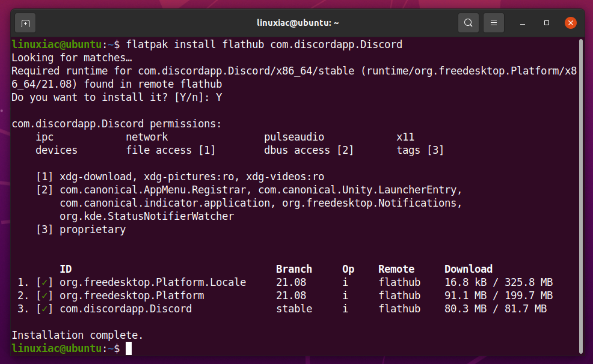The width and height of the screenshot is (593, 364).
Task: Click the 'ID' column header
Action: [x=66, y=269]
